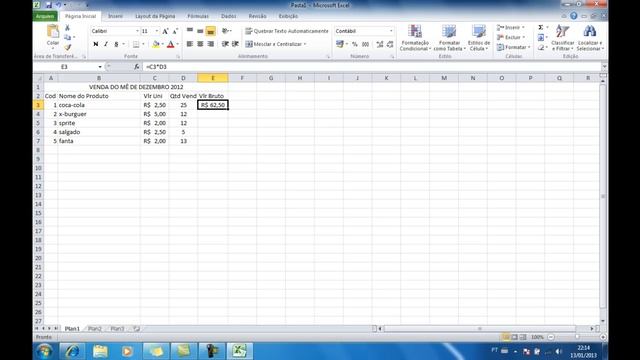Switch to the Fórmulas tab

click(198, 16)
